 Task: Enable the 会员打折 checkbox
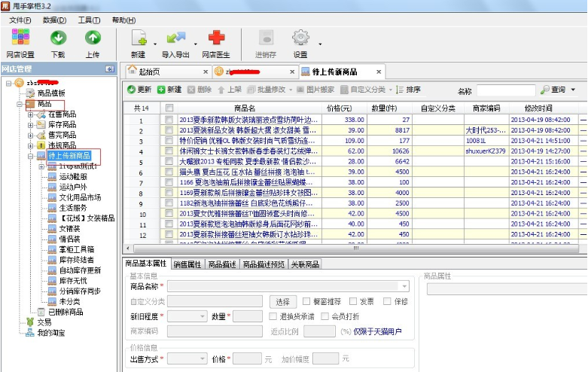[x=325, y=316]
